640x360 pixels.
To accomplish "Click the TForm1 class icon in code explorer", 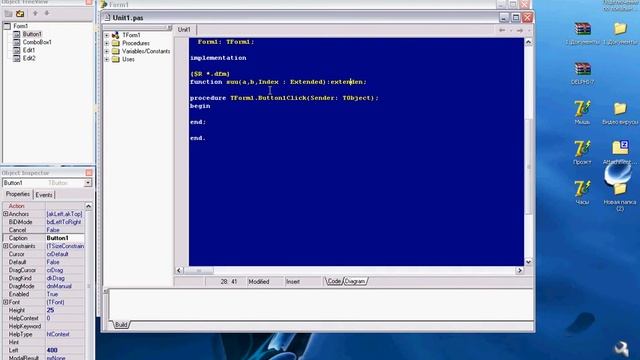I will click(x=116, y=36).
